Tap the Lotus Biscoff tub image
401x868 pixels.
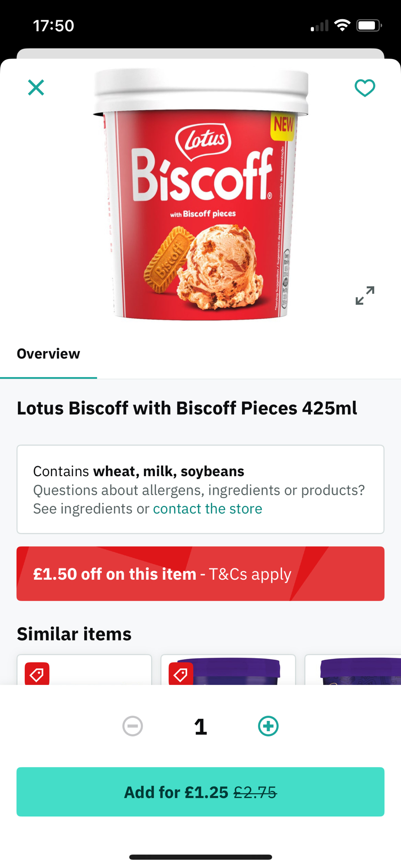tap(200, 195)
